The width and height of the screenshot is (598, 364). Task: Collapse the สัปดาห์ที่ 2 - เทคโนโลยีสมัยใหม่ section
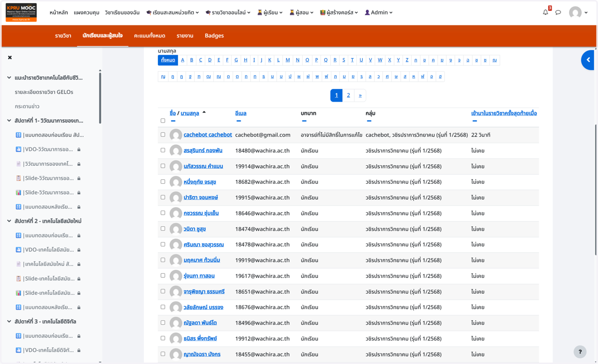point(9,221)
